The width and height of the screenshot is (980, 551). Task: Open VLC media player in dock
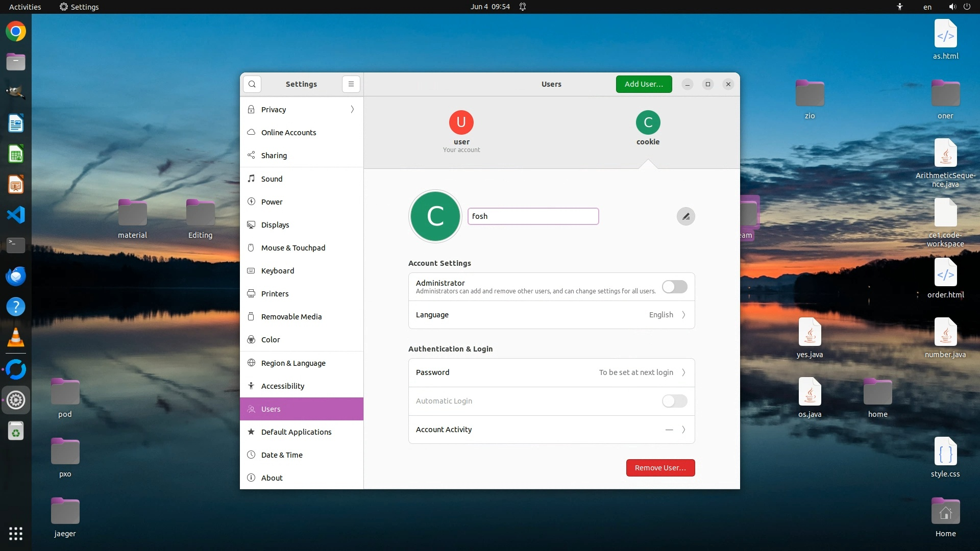pyautogui.click(x=16, y=337)
